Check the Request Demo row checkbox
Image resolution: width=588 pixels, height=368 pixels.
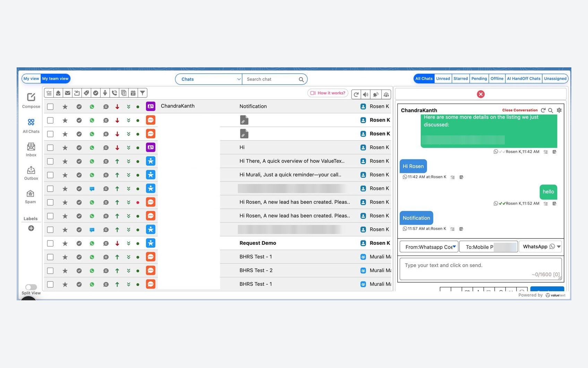click(50, 243)
